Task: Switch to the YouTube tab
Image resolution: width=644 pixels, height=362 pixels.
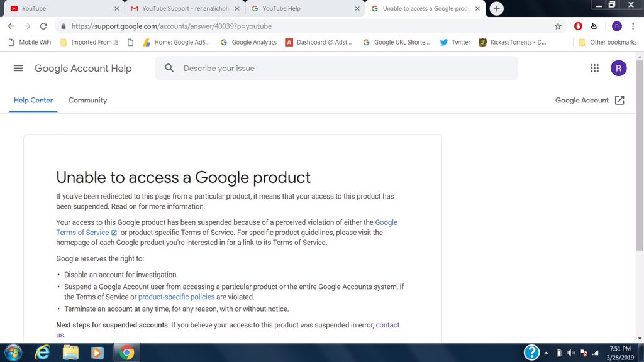Action: (62, 9)
